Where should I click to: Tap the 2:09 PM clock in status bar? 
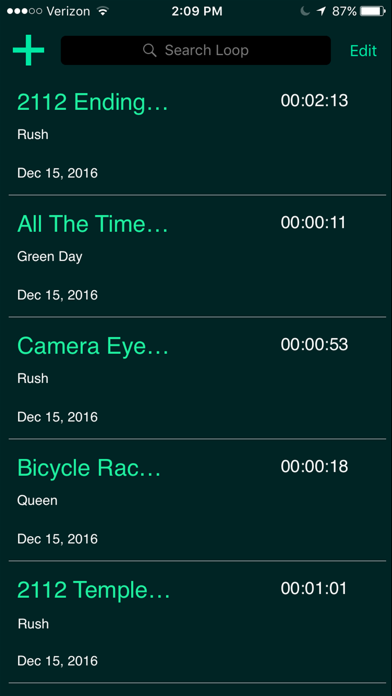pos(197,12)
